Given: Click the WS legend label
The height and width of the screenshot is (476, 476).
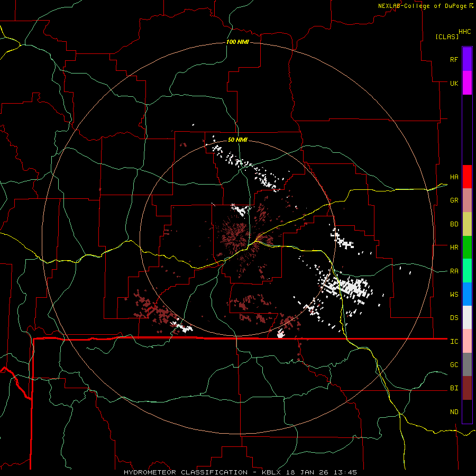Looking at the screenshot, I should (x=454, y=295).
